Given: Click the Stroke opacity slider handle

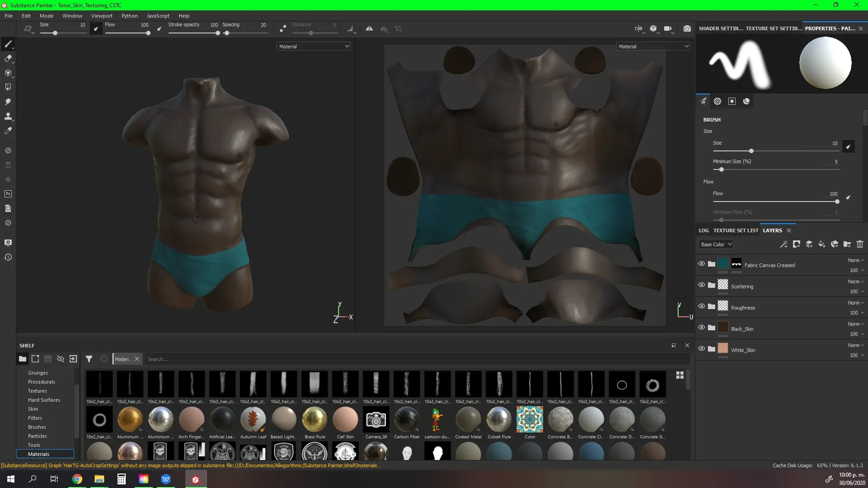Looking at the screenshot, I should point(217,33).
